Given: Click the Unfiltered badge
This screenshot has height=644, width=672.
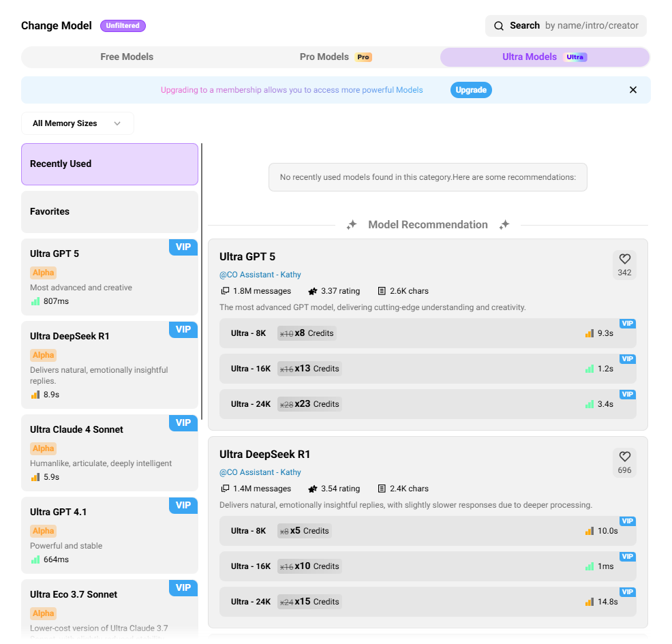Looking at the screenshot, I should pos(123,26).
